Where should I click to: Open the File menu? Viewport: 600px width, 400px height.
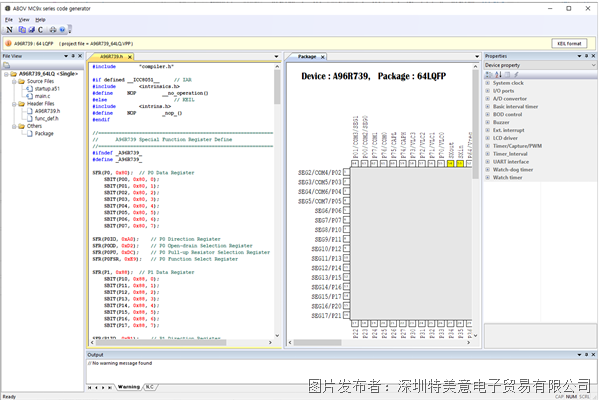coord(9,20)
